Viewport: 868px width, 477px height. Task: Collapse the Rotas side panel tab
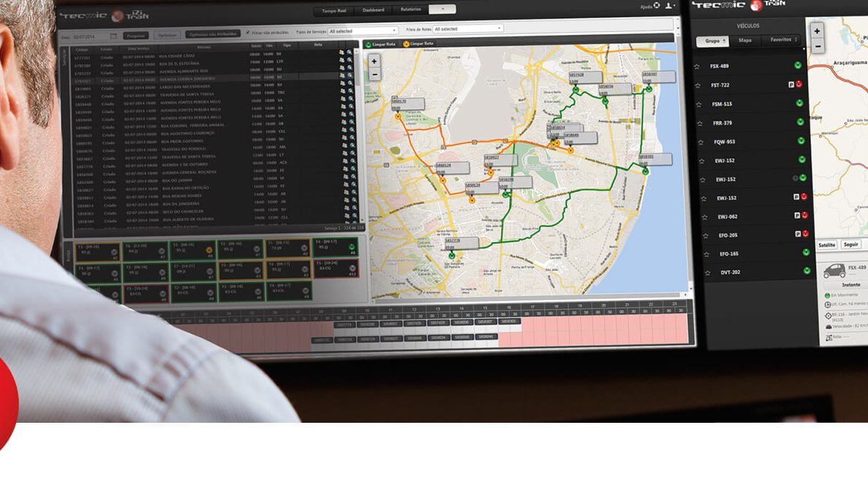68,254
